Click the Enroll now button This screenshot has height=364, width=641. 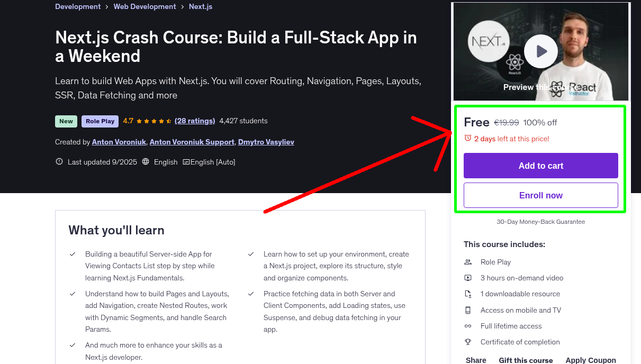541,195
